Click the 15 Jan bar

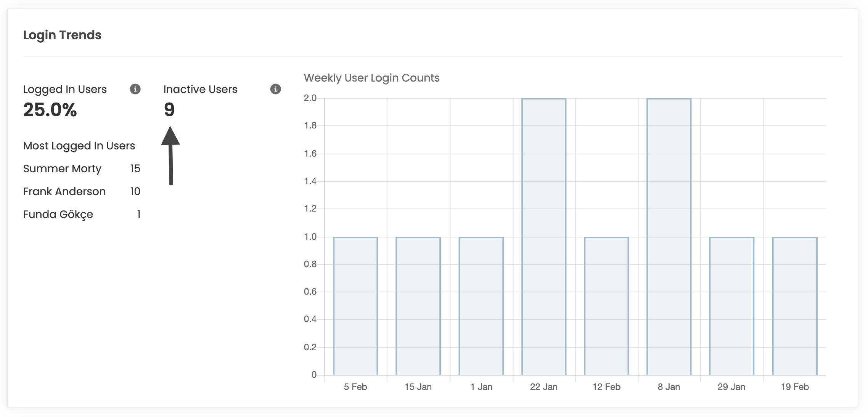coord(418,306)
